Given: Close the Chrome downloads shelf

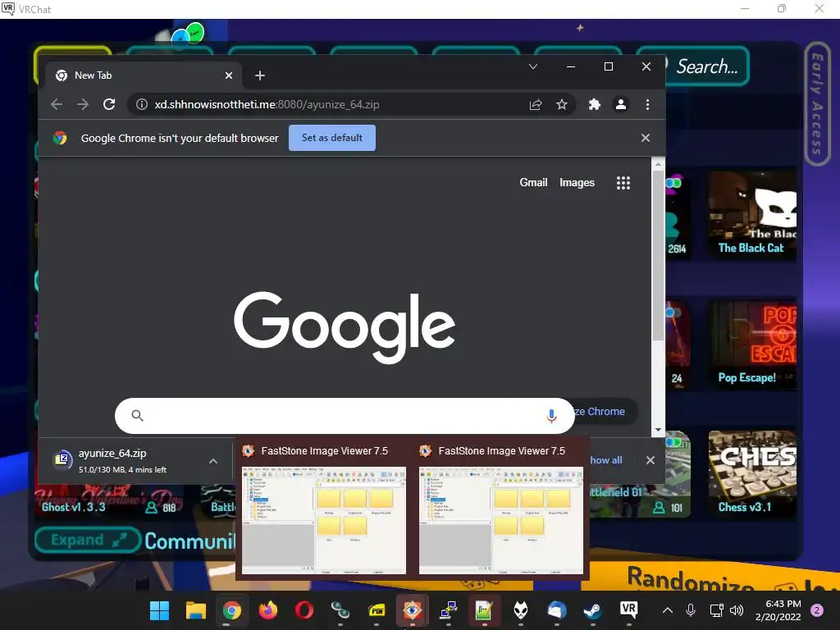Looking at the screenshot, I should 651,460.
